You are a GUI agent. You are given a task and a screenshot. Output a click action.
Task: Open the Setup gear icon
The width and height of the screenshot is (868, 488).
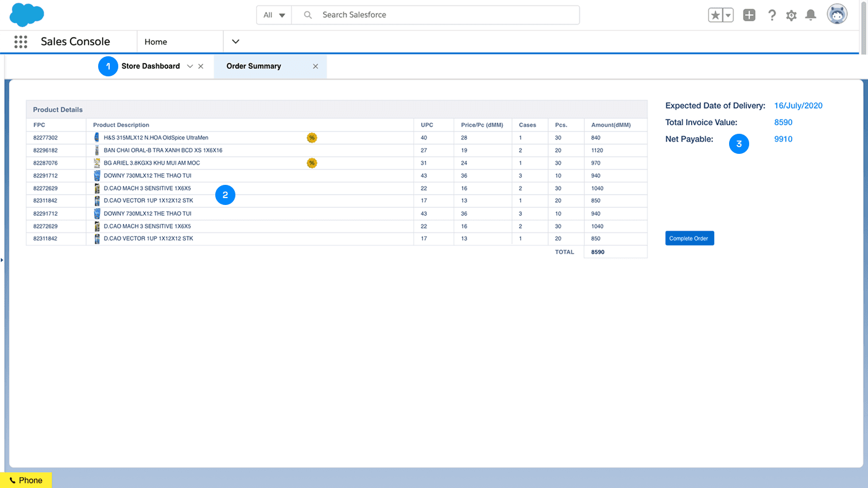coord(791,16)
